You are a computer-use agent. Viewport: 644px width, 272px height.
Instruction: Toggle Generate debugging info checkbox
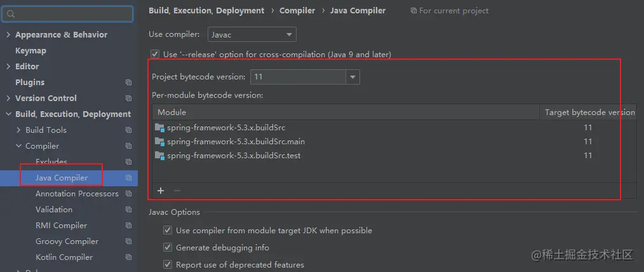[168, 247]
